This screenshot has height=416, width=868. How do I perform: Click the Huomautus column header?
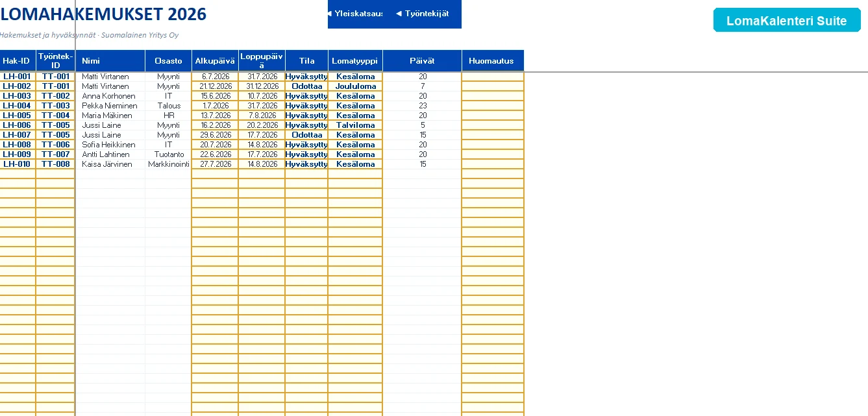[493, 61]
